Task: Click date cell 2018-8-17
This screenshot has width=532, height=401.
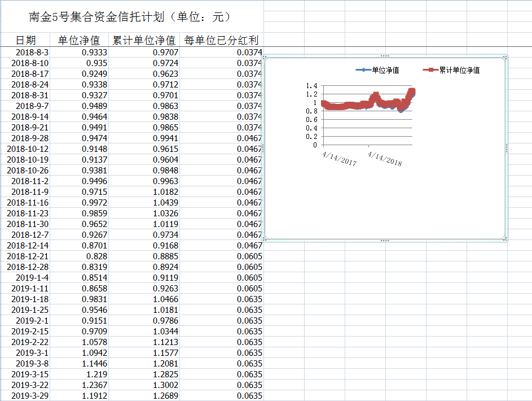Action: [x=25, y=73]
